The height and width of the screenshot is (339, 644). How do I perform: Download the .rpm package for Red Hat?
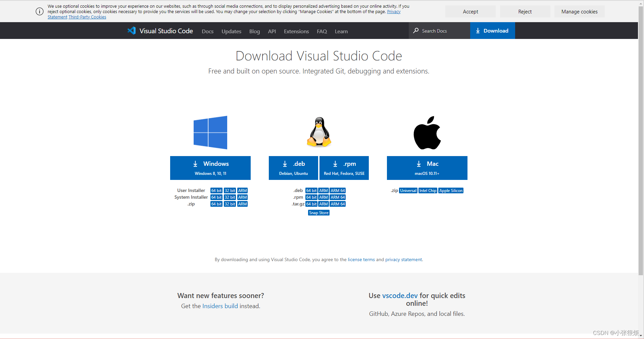(x=344, y=168)
